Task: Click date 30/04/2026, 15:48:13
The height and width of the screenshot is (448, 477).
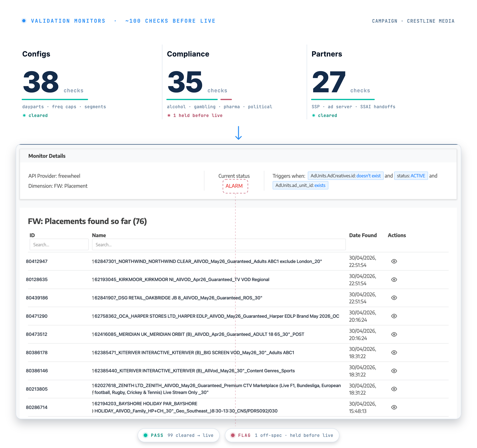Action: coord(362,407)
